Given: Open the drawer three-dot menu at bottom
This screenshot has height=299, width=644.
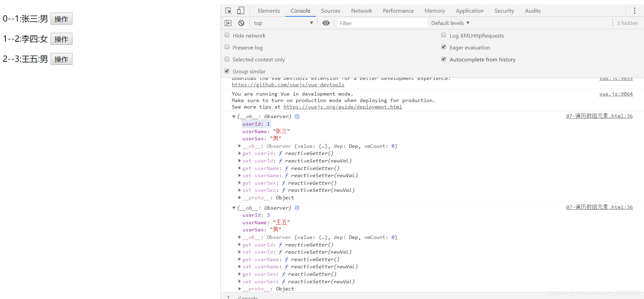Looking at the screenshot, I should coord(228,297).
